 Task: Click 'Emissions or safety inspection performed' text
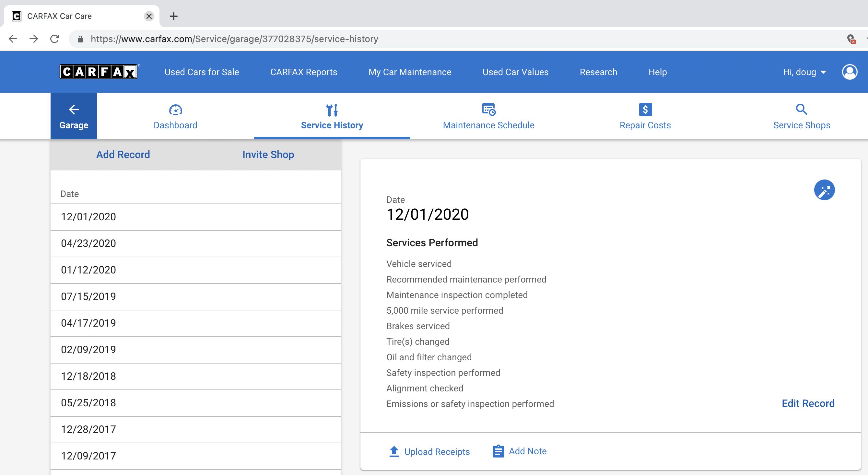coord(470,404)
